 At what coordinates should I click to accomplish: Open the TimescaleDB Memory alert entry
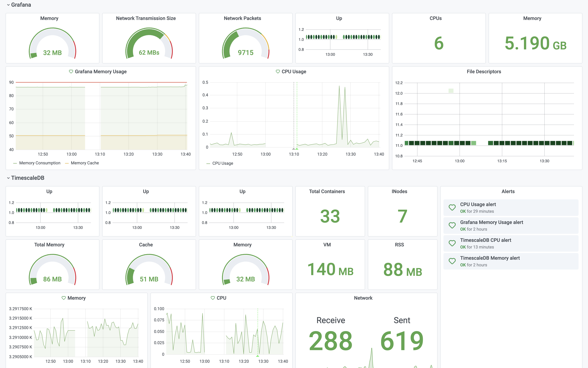pos(511,261)
